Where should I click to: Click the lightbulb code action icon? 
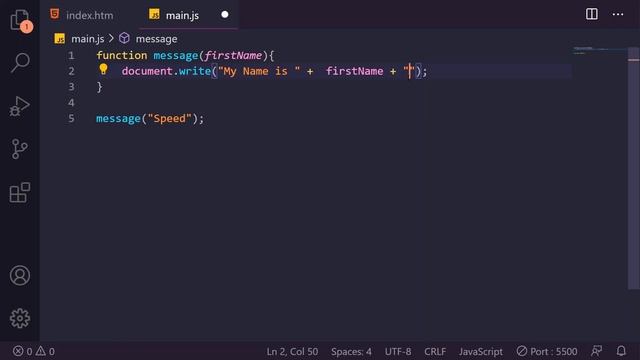[x=103, y=69]
